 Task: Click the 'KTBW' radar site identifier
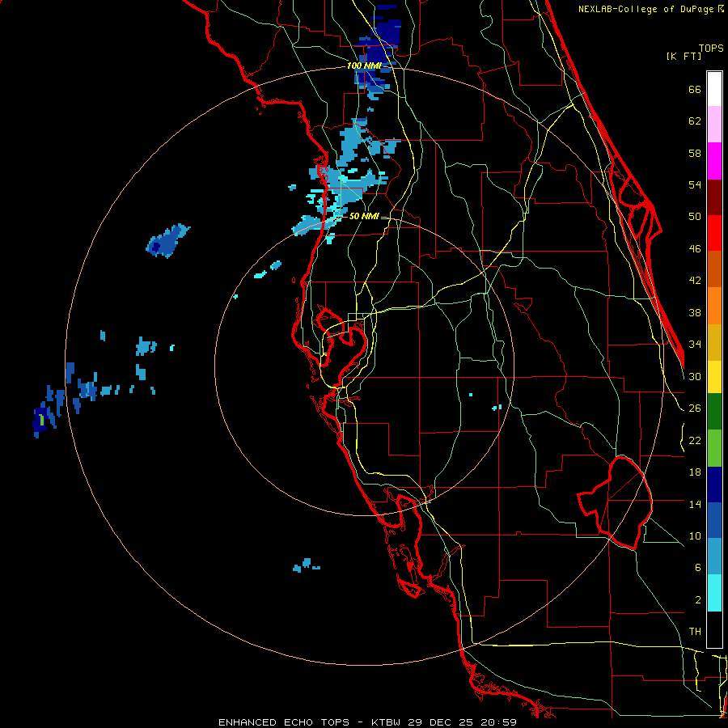click(385, 722)
